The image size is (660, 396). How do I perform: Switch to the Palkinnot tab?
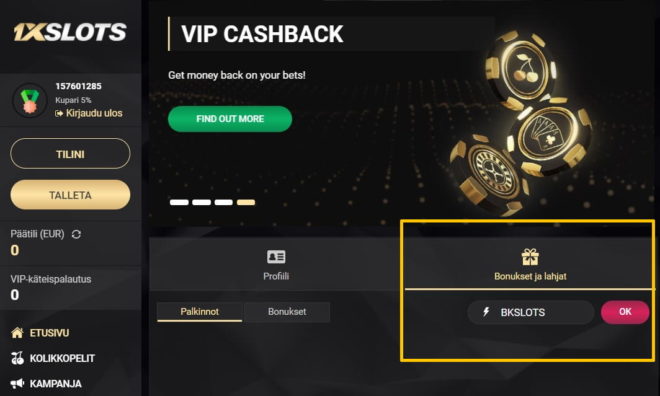[x=200, y=312]
